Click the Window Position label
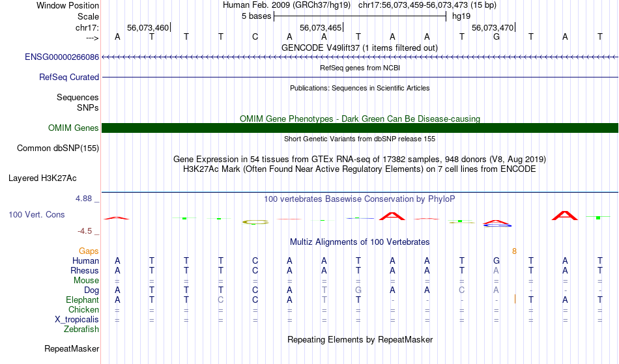Screen dimensions: 619x364 (x=68, y=5)
